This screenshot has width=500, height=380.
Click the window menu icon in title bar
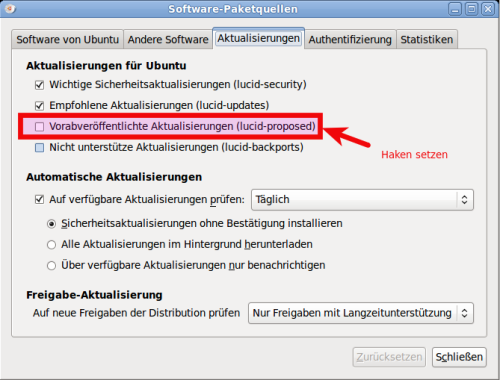tap(10, 9)
